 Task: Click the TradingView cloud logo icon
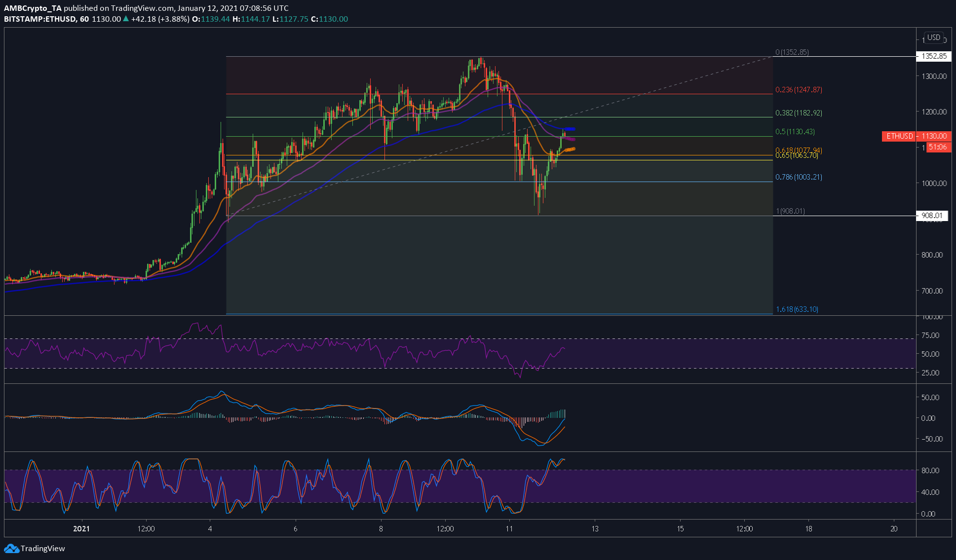pos(11,548)
